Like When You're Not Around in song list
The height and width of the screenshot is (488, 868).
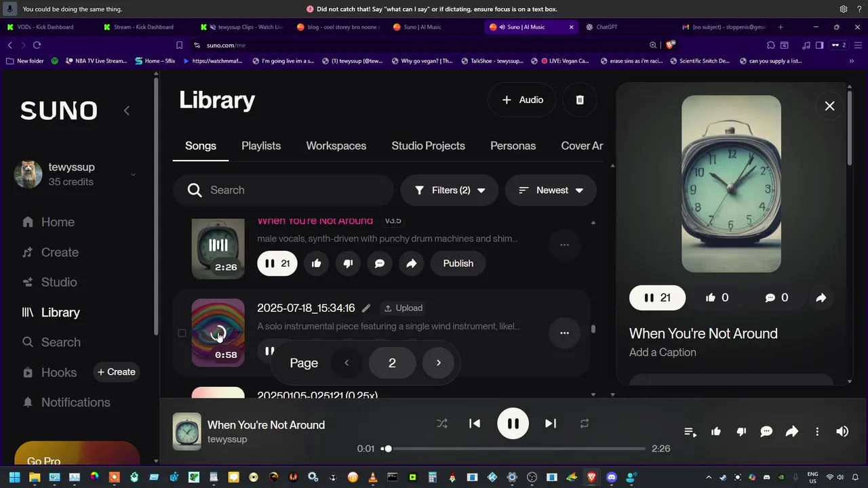click(x=316, y=263)
